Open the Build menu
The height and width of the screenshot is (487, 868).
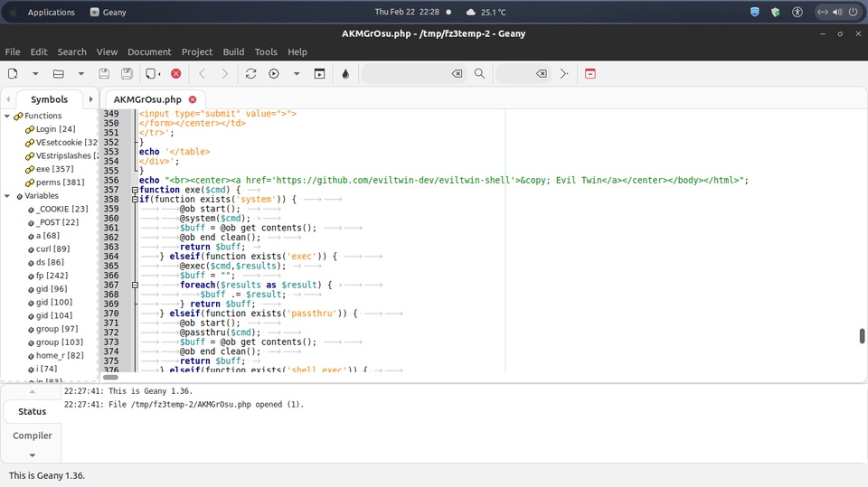click(x=233, y=52)
